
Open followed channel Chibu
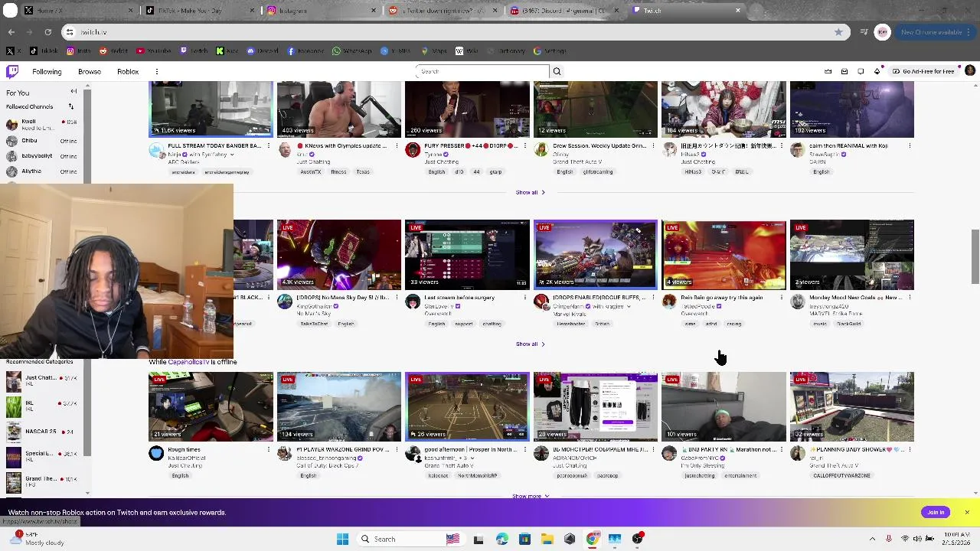tap(42, 141)
